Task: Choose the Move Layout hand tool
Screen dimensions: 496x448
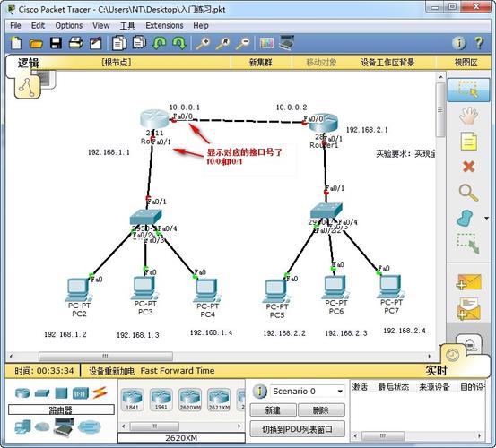Action: [x=468, y=116]
